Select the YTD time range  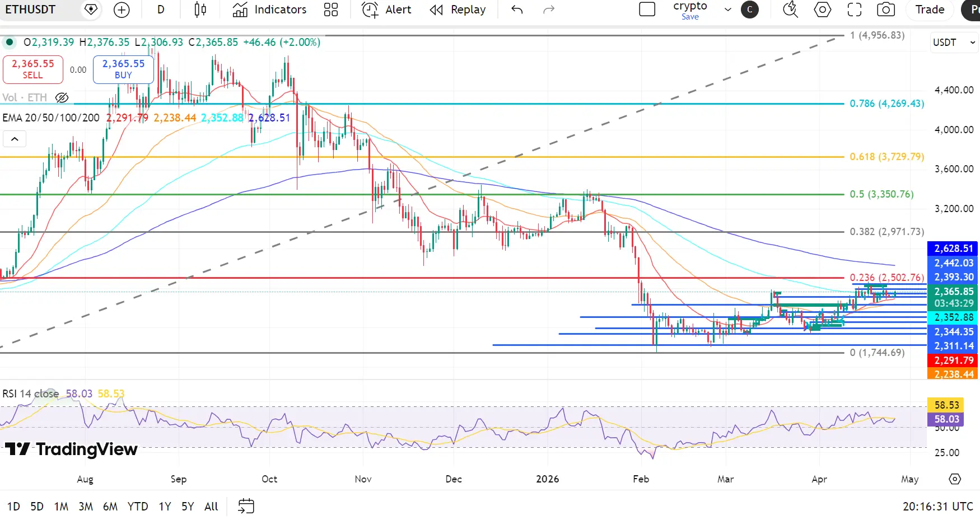point(138,506)
